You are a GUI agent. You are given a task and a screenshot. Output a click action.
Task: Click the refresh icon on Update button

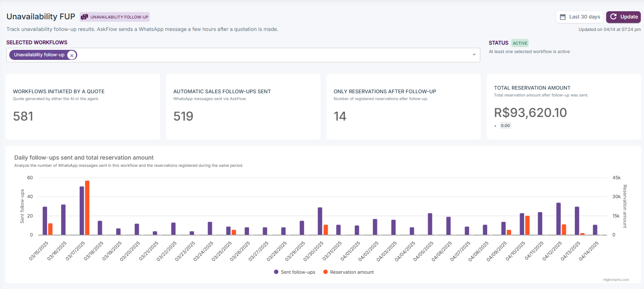point(613,17)
